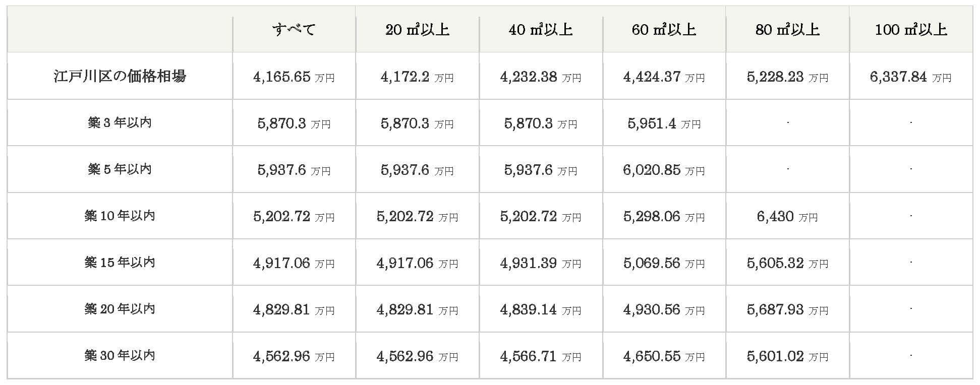The width and height of the screenshot is (980, 385).
Task: Click the 築15年以内 row label
Action: tap(120, 263)
